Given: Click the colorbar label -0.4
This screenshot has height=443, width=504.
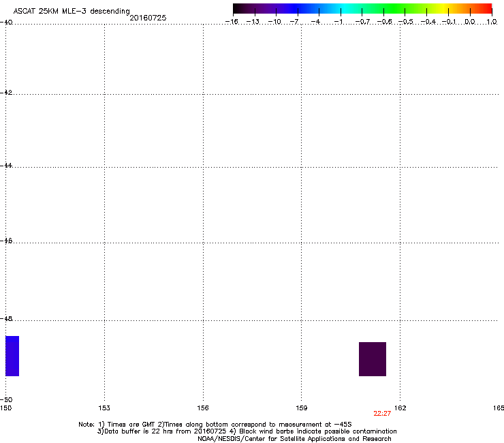Looking at the screenshot, I should [x=428, y=22].
